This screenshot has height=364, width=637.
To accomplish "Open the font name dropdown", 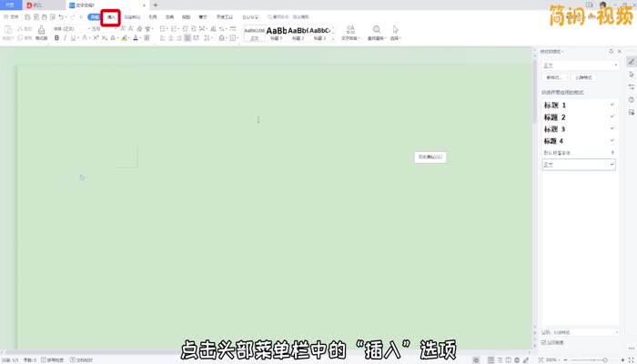I will click(89, 29).
